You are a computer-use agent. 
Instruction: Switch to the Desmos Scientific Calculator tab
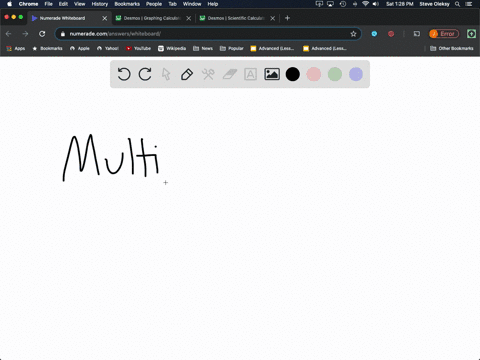pyautogui.click(x=236, y=18)
